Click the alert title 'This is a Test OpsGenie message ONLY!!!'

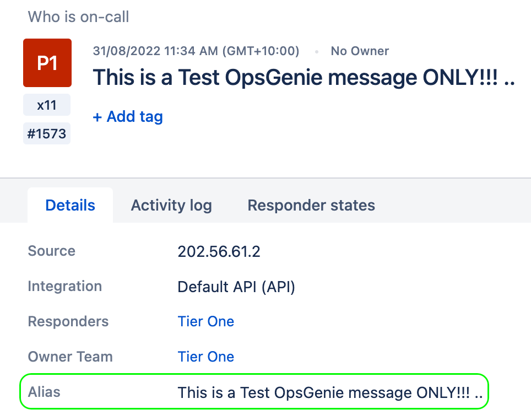tap(304, 77)
